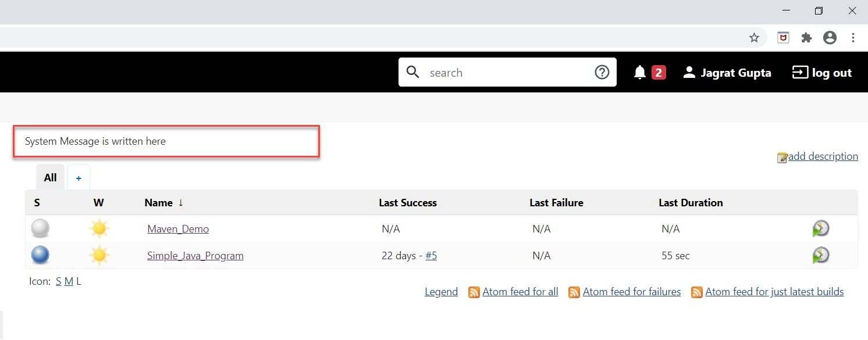
Task: Trigger a build for Simple_Java_Program via schedule icon
Action: pos(820,255)
